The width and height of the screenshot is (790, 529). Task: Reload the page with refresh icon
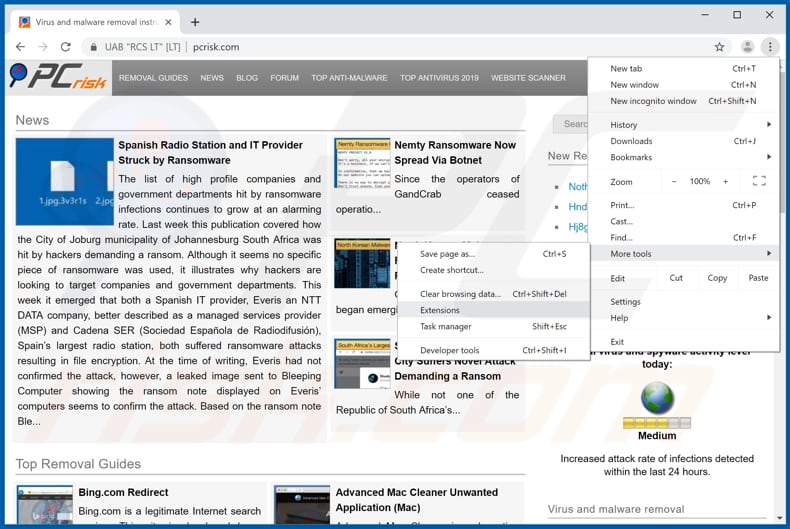point(65,47)
